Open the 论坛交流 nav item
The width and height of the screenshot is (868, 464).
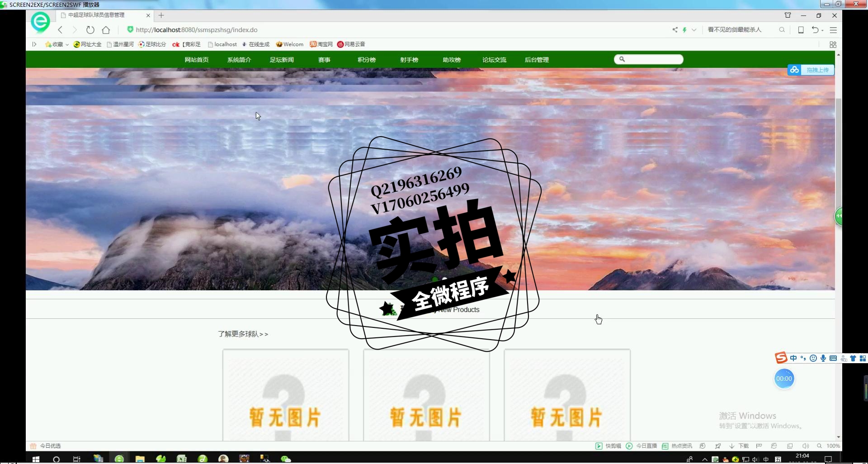494,60
